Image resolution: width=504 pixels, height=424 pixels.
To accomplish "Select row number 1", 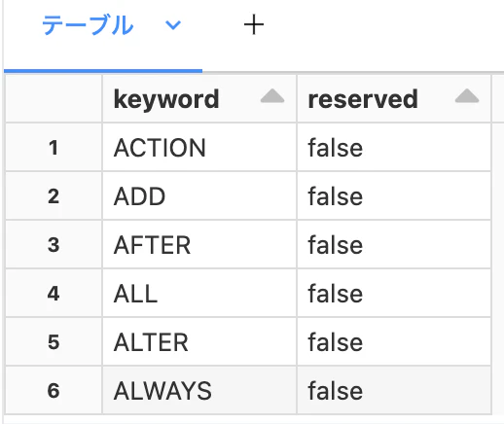I will (54, 147).
